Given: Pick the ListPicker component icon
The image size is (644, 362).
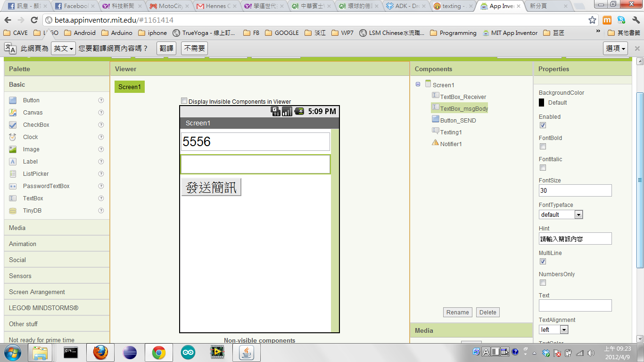Looking at the screenshot, I should pos(13,174).
